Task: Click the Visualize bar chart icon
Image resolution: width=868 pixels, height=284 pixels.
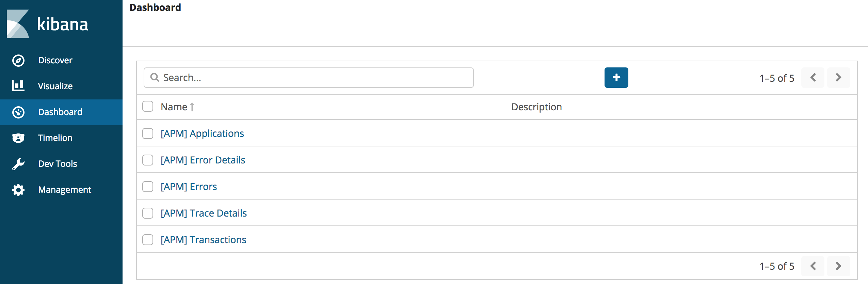Action: (18, 86)
